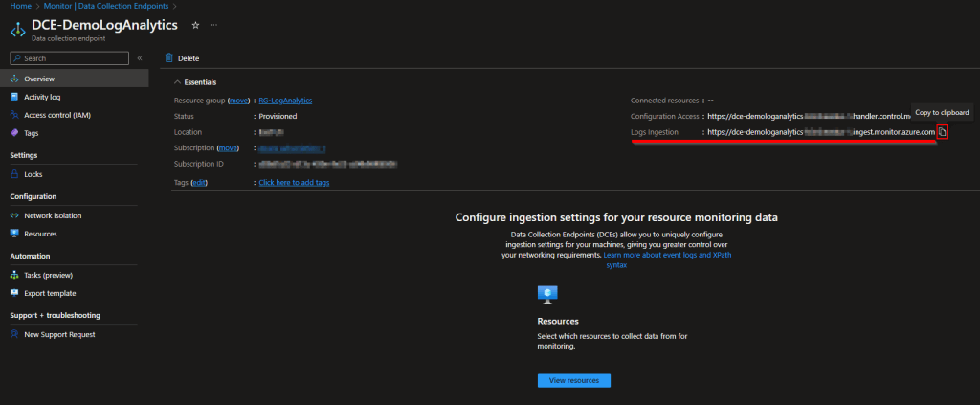Open Network isolation under Configuration
This screenshot has width=980, height=405.
pyautogui.click(x=53, y=215)
